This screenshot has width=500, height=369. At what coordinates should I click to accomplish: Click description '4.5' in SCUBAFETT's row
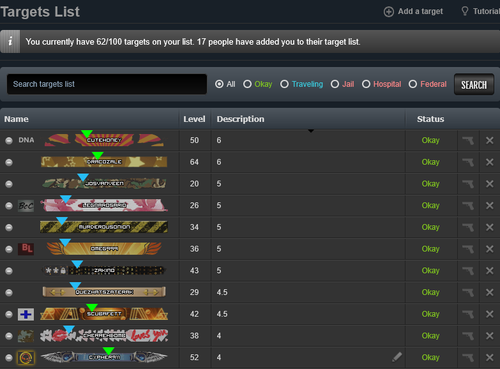point(222,314)
